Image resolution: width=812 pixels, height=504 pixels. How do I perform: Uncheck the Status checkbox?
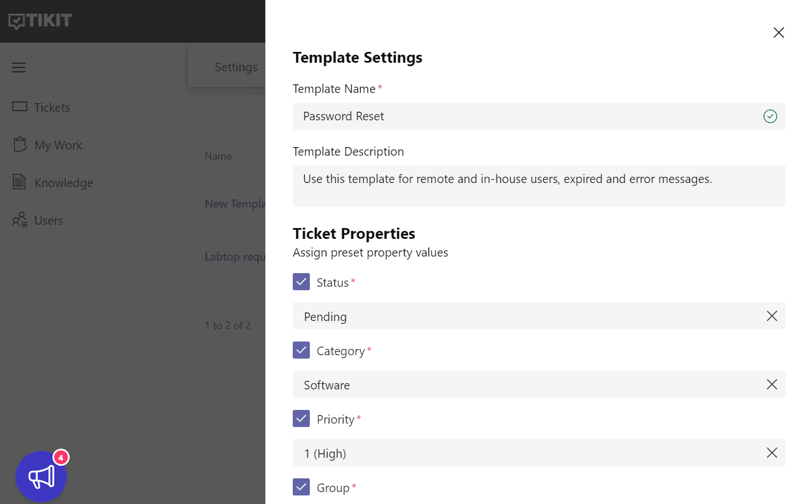[301, 282]
